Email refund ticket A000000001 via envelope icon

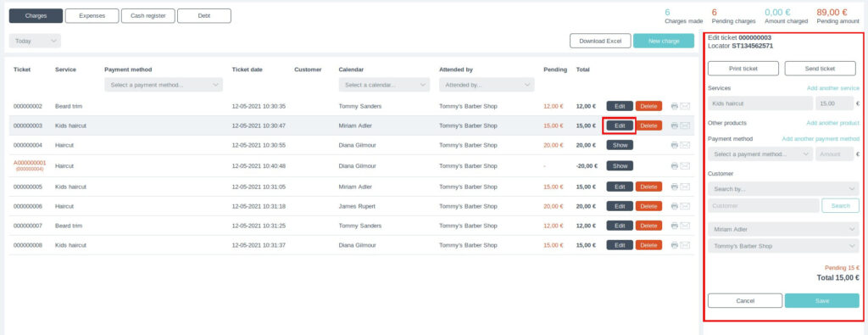coord(685,165)
